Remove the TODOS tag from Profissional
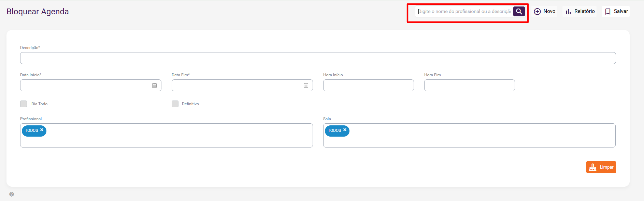This screenshot has width=644, height=201. [42, 130]
